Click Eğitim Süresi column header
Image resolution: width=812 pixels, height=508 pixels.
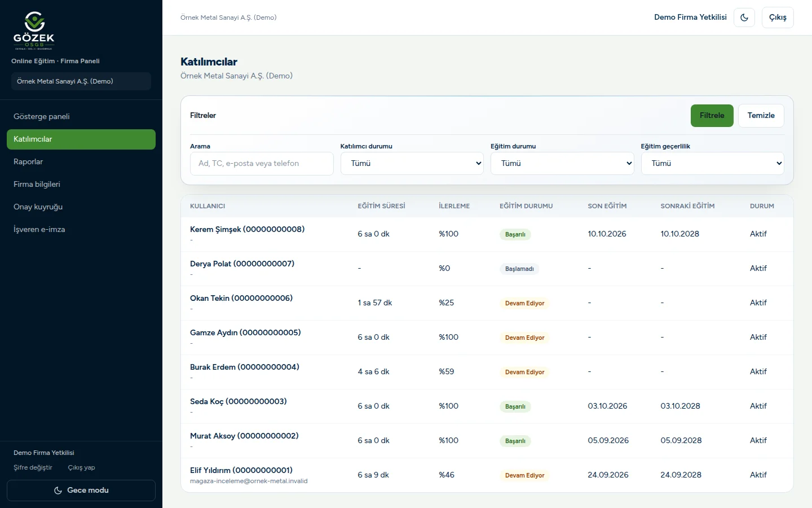click(381, 206)
